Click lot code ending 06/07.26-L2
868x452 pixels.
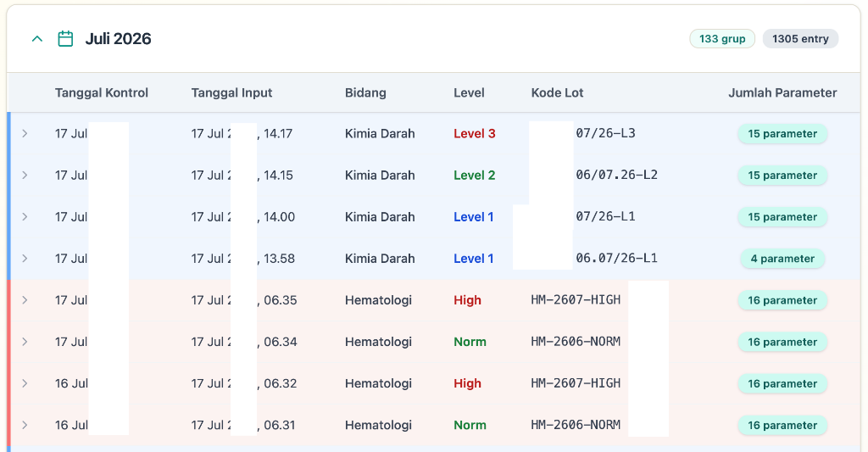pyautogui.click(x=617, y=175)
